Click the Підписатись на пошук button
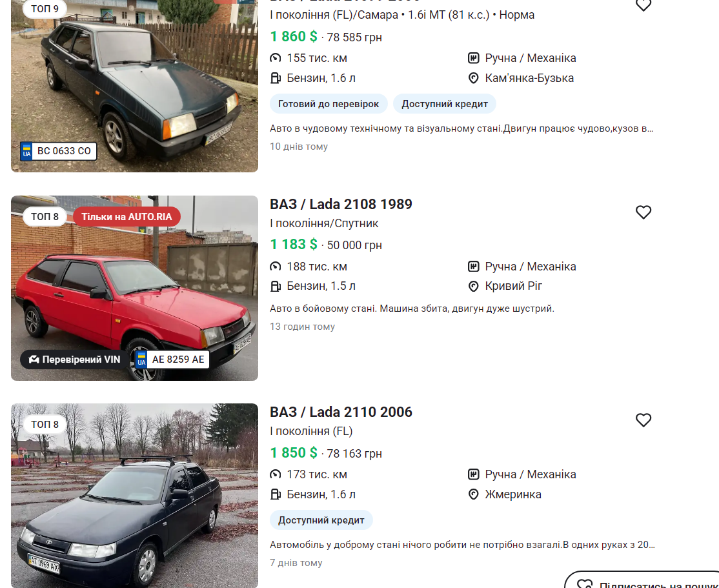The image size is (719, 588). tap(642, 581)
